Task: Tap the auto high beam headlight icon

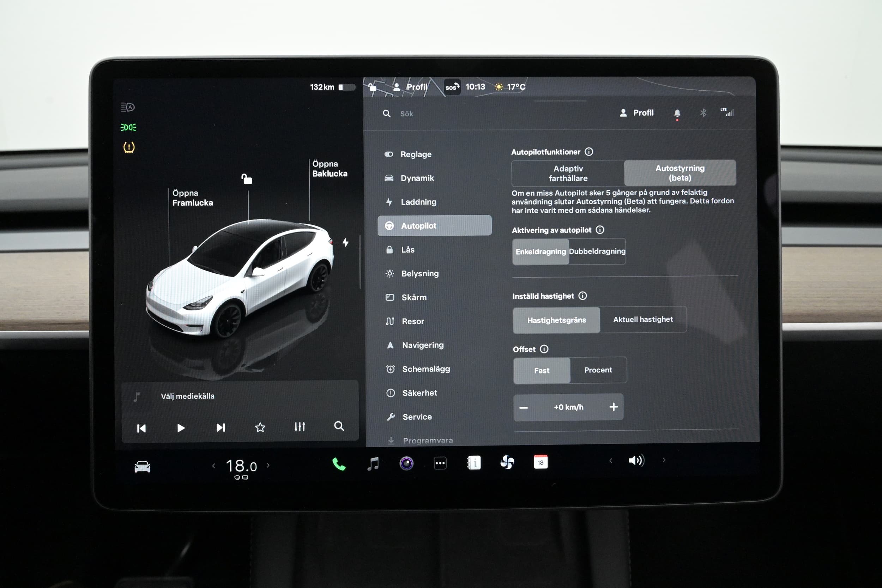Action: [x=128, y=107]
